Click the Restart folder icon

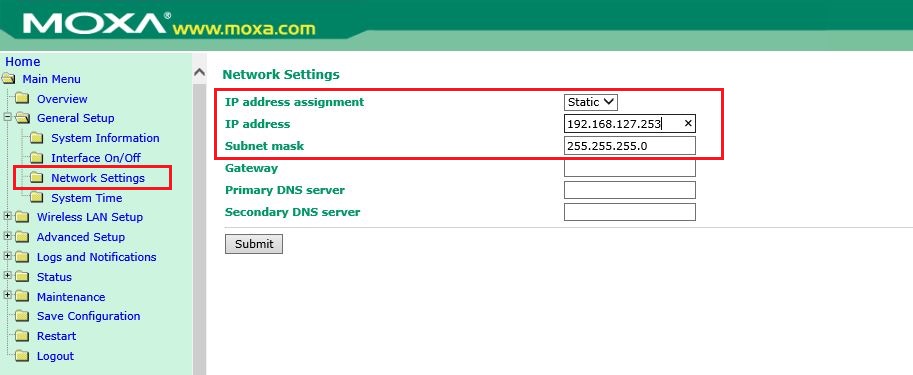(x=22, y=336)
